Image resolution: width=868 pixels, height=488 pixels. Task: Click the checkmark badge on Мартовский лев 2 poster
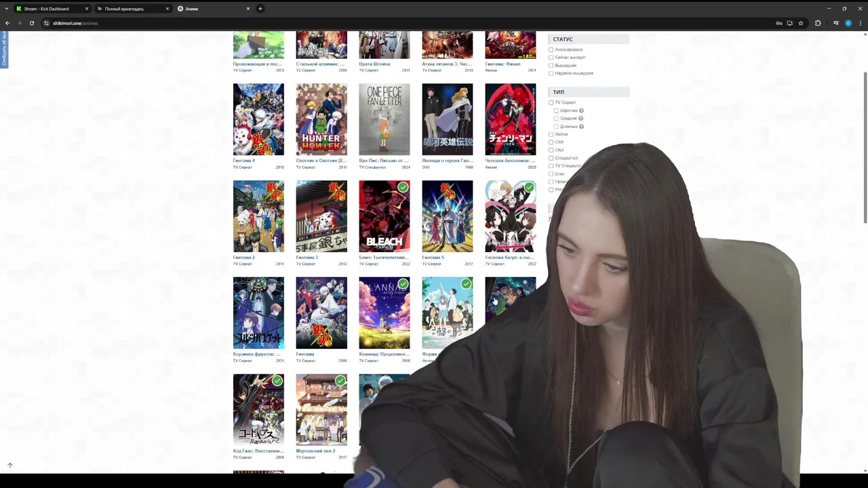(340, 381)
